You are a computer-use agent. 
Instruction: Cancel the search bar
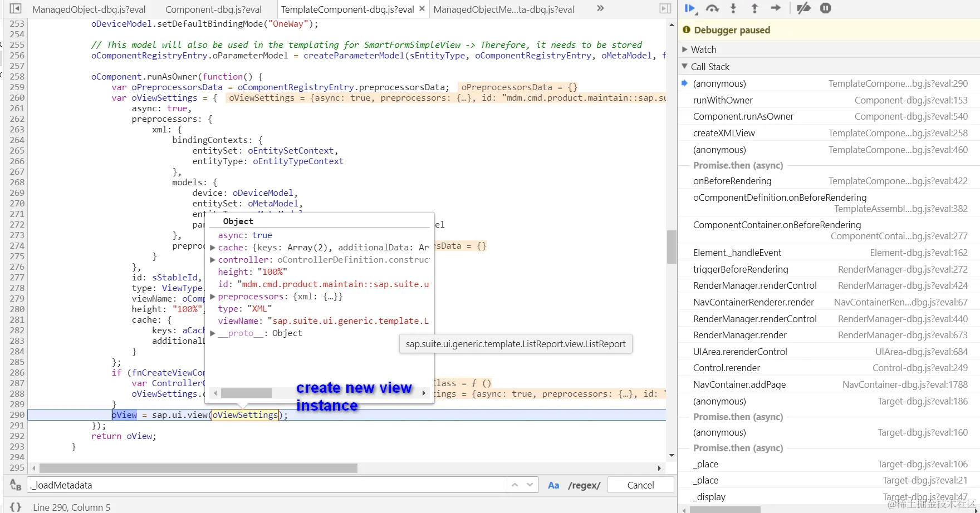[x=640, y=485]
